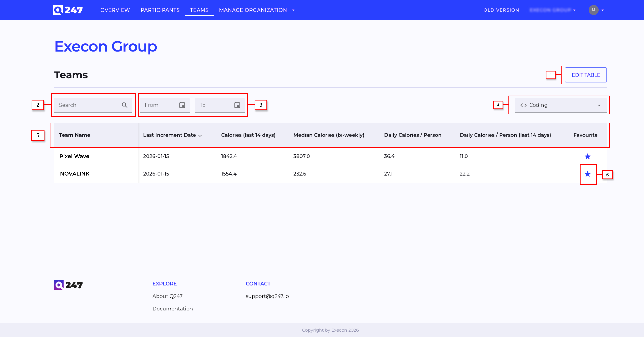Screen dimensions: 644x337
Task: Click the Q247 footer logo
Action: [68, 285]
